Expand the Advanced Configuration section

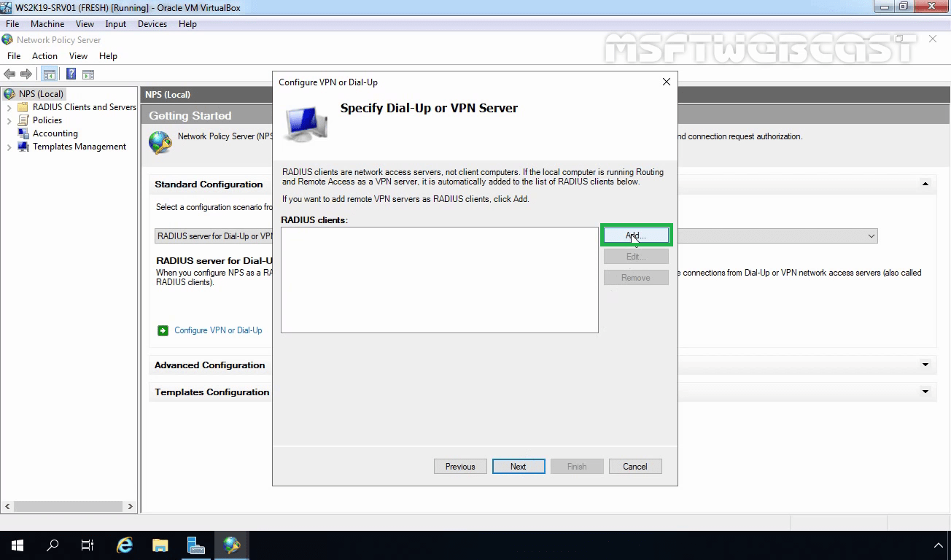pyautogui.click(x=925, y=365)
